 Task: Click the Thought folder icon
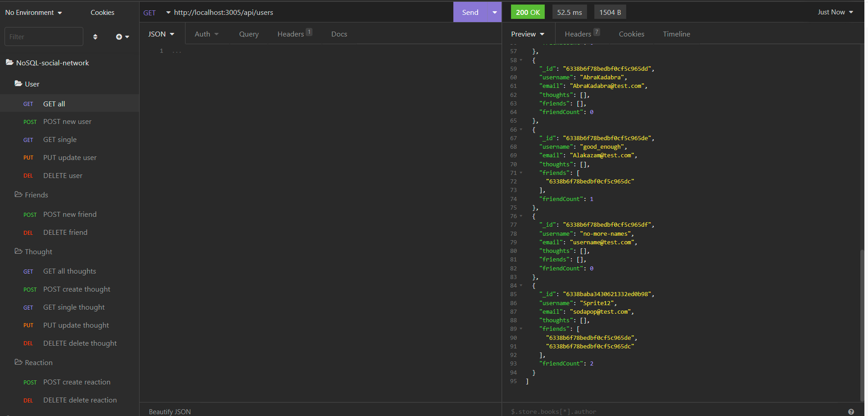click(x=18, y=251)
